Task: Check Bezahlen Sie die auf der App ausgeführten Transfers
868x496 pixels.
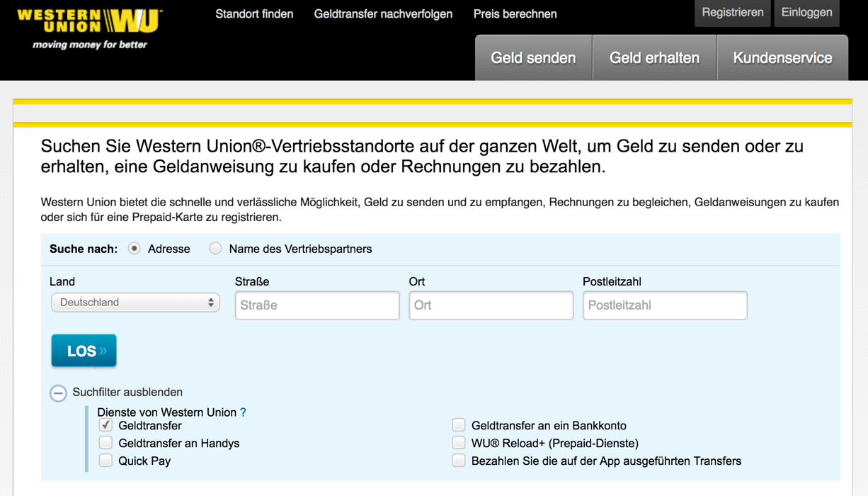Action: 459,461
